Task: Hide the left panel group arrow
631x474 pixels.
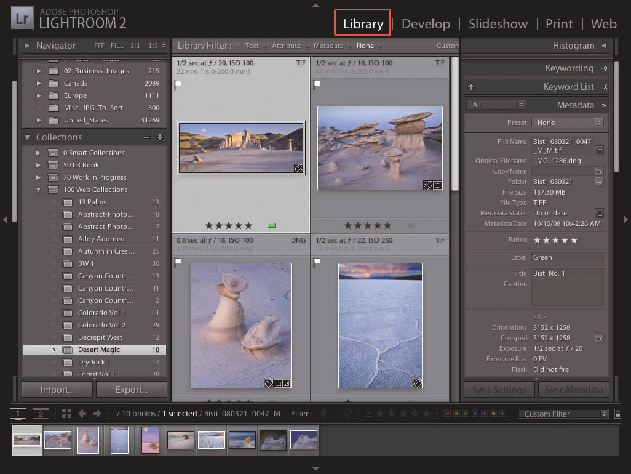Action: pos(5,220)
